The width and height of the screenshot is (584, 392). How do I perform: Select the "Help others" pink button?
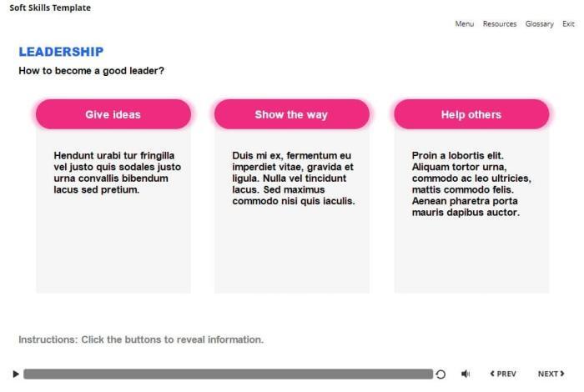[x=471, y=114]
